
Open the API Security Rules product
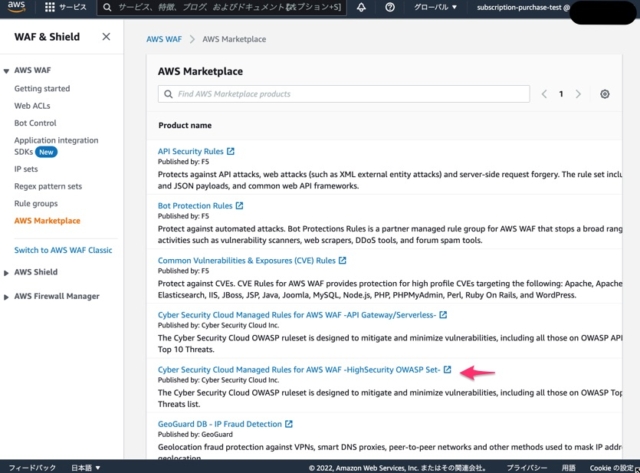(191, 151)
